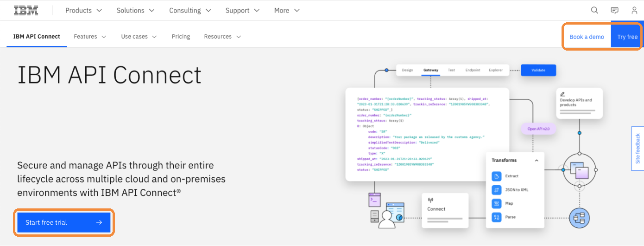This screenshot has height=246, width=644.
Task: Select the Endpoint tab in illustration
Action: coord(473,70)
